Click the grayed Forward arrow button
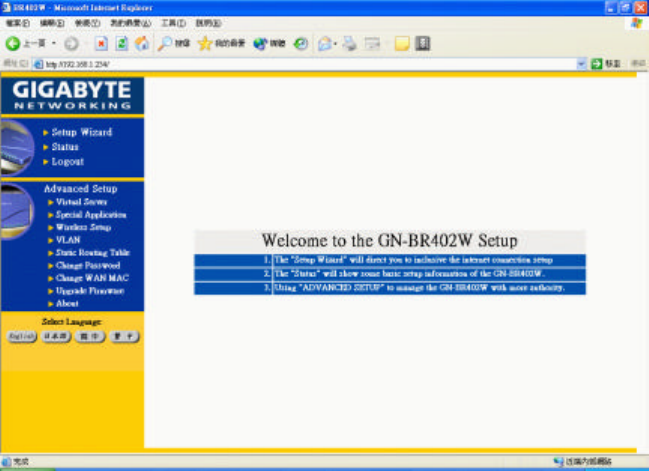 [71, 43]
